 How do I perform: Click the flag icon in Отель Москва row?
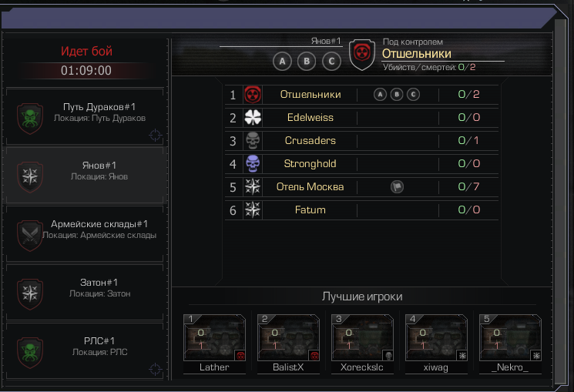[398, 187]
